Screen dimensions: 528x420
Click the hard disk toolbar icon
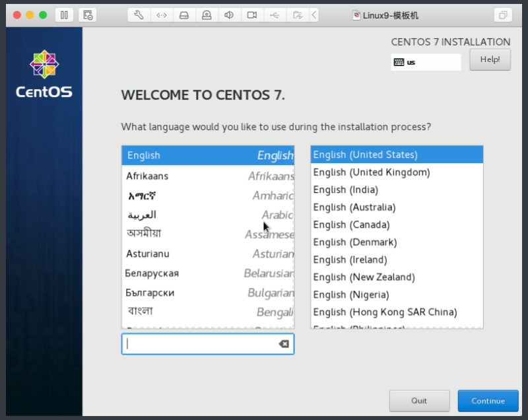coord(184,15)
